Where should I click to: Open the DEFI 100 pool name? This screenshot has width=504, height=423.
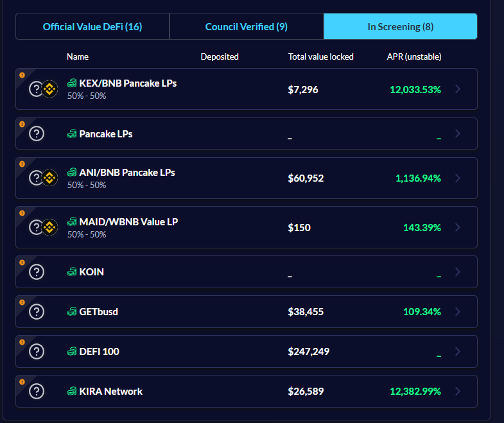coord(100,351)
